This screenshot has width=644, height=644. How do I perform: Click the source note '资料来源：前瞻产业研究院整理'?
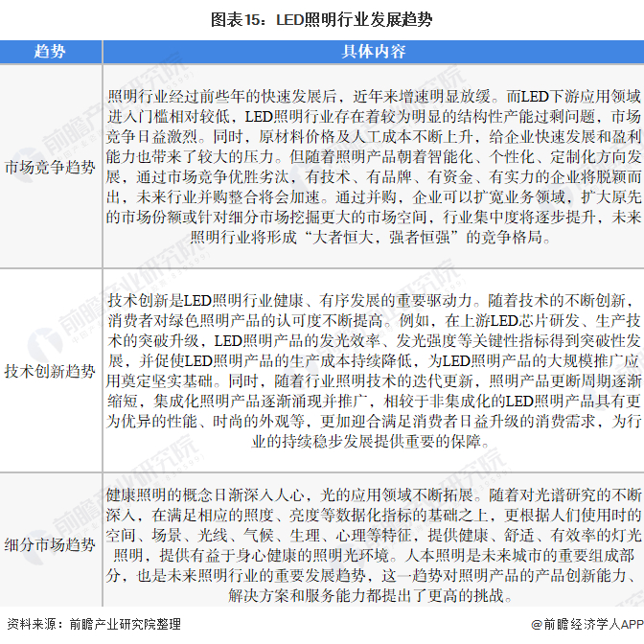(x=94, y=624)
